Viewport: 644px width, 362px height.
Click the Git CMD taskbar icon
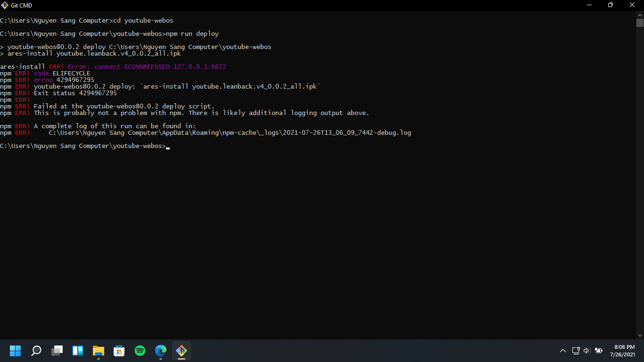click(x=182, y=351)
